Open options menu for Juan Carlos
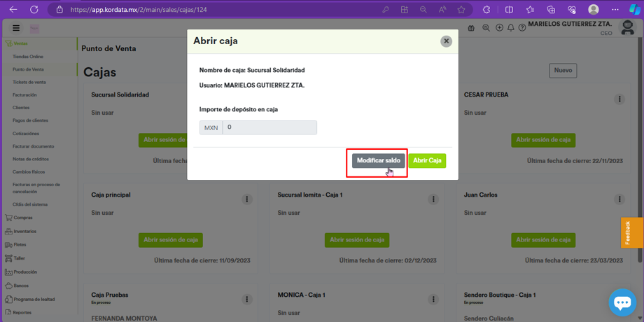The image size is (644, 322). pyautogui.click(x=619, y=199)
